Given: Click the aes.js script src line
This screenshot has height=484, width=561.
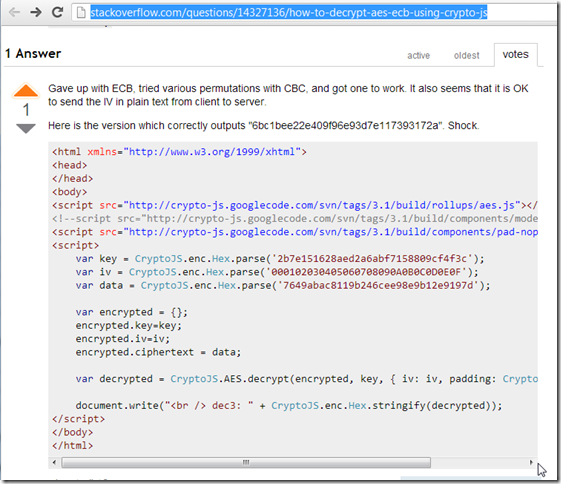Looking at the screenshot, I should tap(295, 205).
